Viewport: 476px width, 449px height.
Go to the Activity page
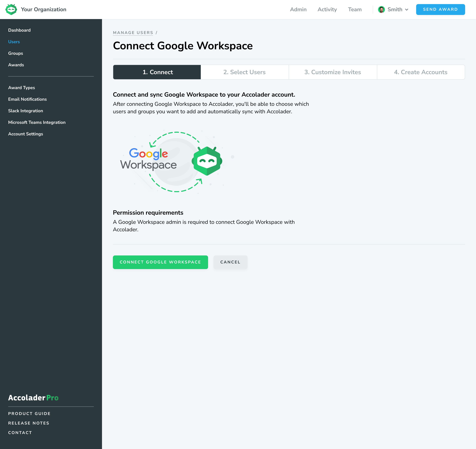(x=327, y=10)
